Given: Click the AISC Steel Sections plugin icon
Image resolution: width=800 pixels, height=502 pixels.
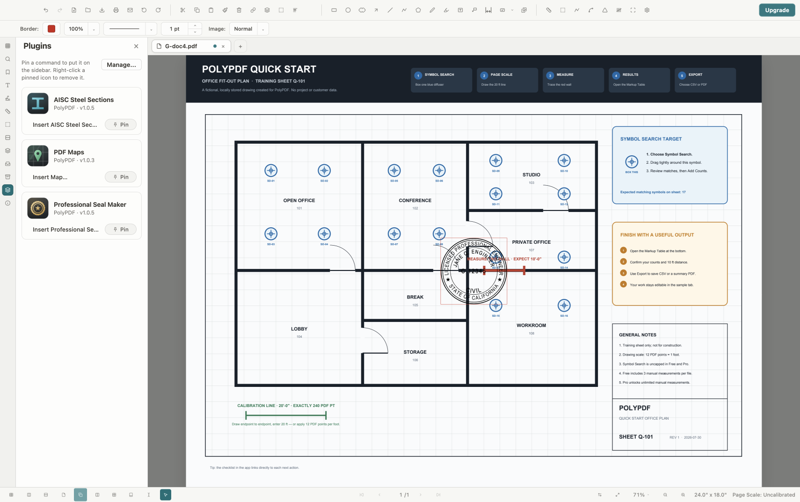Looking at the screenshot, I should (x=38, y=103).
